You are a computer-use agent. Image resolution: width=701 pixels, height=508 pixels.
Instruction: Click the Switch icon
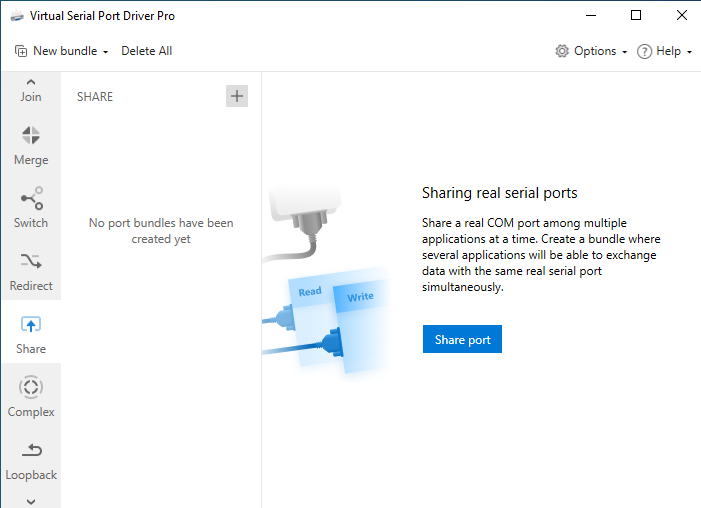(32, 198)
